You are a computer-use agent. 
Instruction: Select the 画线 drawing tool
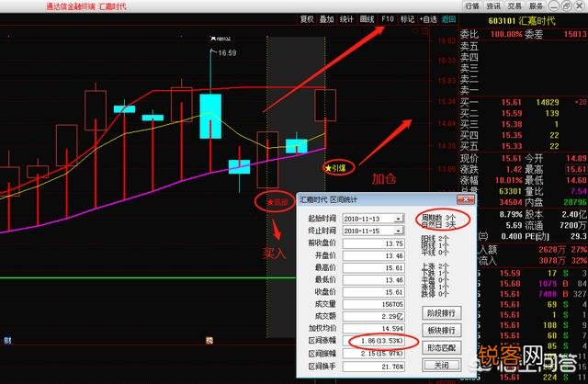[367, 18]
